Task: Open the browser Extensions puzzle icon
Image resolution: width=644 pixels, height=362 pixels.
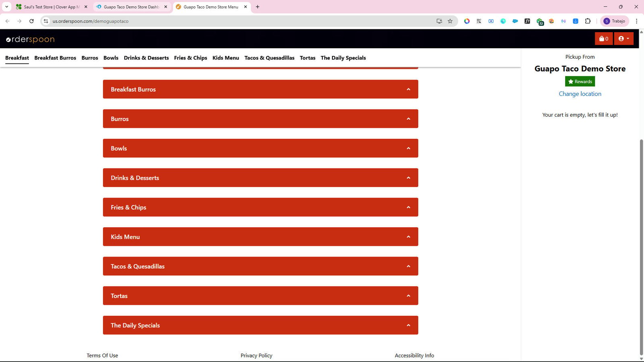Action: point(588,21)
